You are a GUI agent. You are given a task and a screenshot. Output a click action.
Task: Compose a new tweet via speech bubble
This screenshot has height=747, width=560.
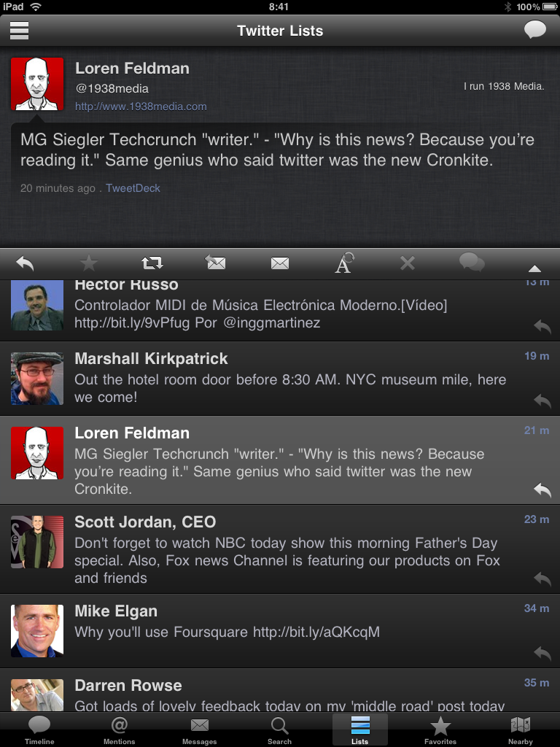click(534, 29)
